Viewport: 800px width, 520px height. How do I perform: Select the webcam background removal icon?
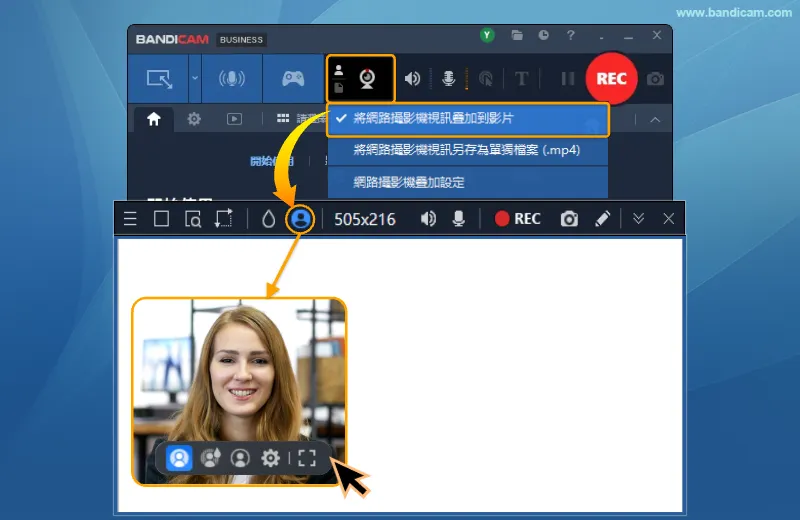(210, 458)
